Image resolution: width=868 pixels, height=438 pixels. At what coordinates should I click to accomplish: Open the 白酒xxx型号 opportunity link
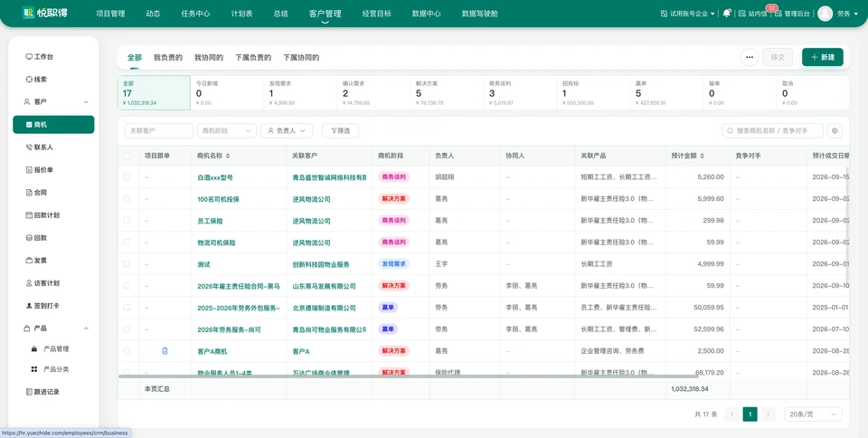point(215,177)
